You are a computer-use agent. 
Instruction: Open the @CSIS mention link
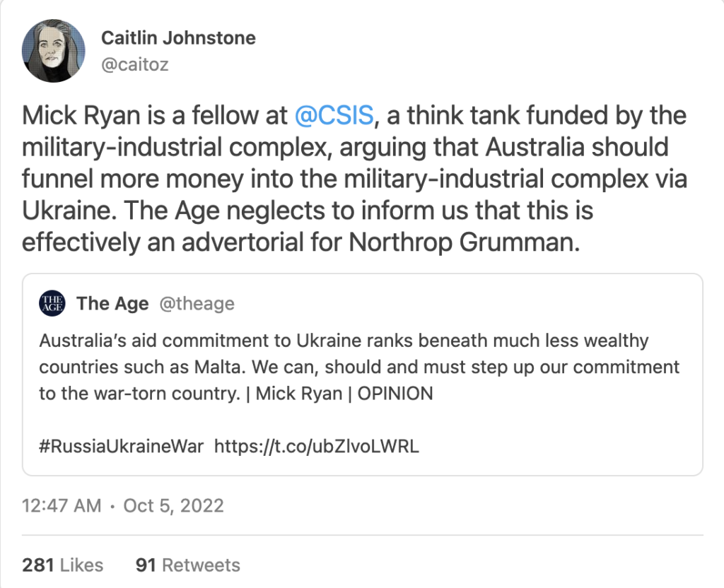point(333,116)
